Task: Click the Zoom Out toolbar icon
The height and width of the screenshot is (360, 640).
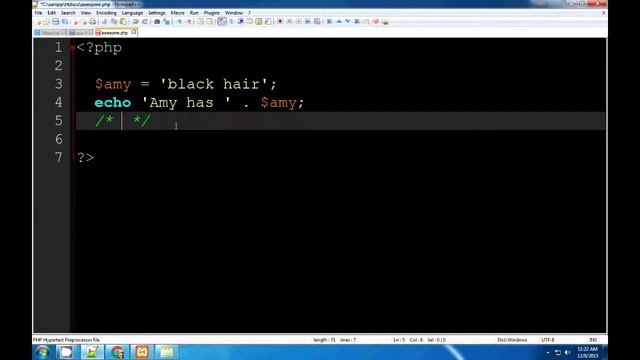Action: [x=189, y=21]
